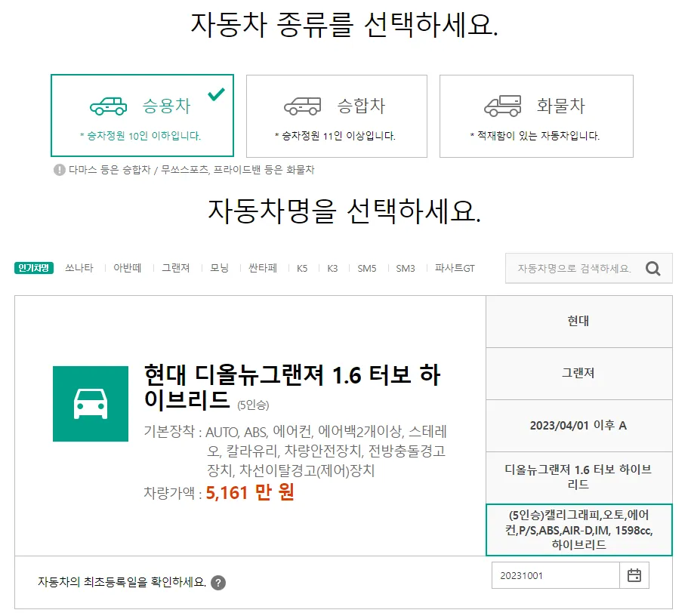Switch to the 쏘나타 popular car tab
Viewport: 691px width, 616px height.
pyautogui.click(x=82, y=267)
